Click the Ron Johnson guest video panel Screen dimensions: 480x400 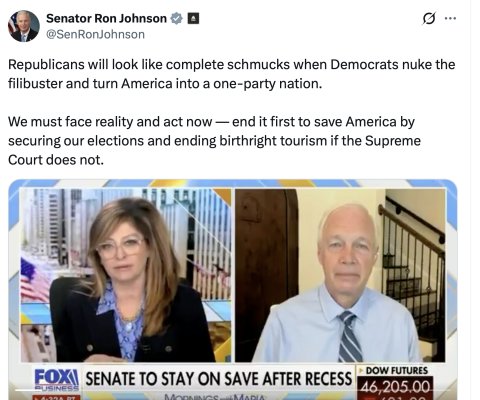coord(340,275)
